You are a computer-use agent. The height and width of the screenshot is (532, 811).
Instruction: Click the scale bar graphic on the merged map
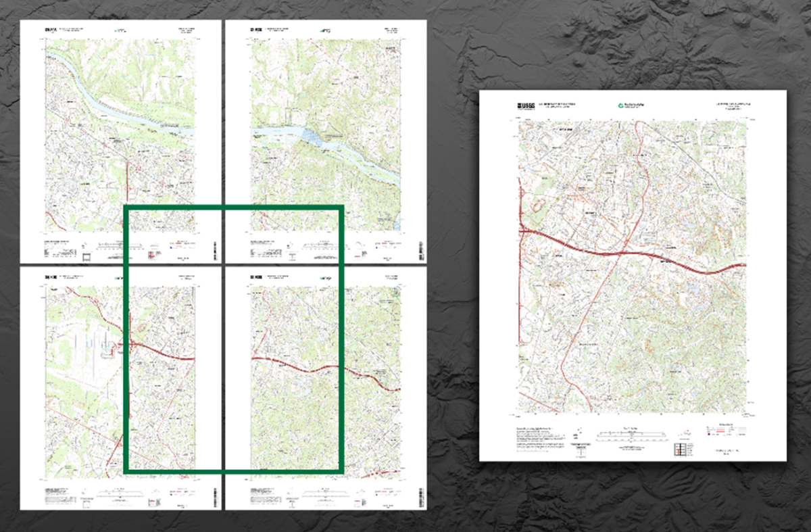click(x=631, y=435)
